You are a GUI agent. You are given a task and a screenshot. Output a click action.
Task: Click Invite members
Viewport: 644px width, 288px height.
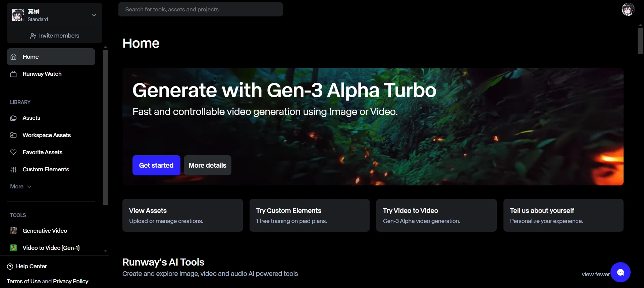(54, 36)
